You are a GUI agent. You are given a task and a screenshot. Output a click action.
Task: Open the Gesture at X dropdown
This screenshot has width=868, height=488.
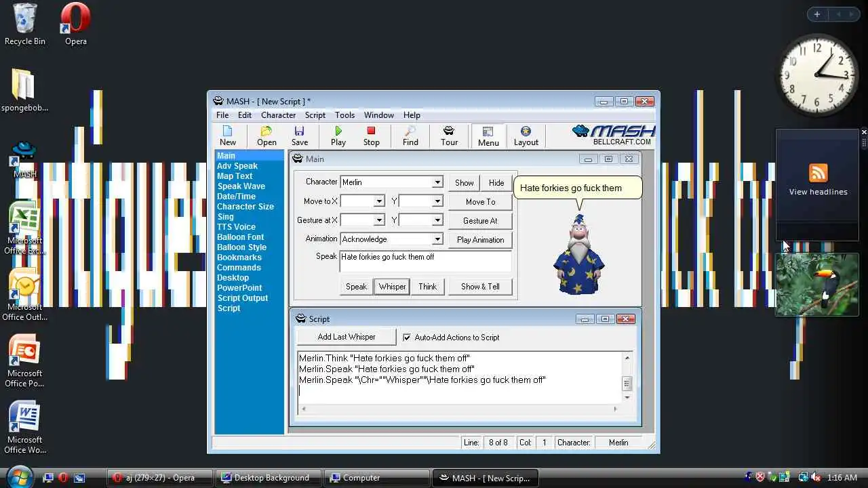(379, 220)
